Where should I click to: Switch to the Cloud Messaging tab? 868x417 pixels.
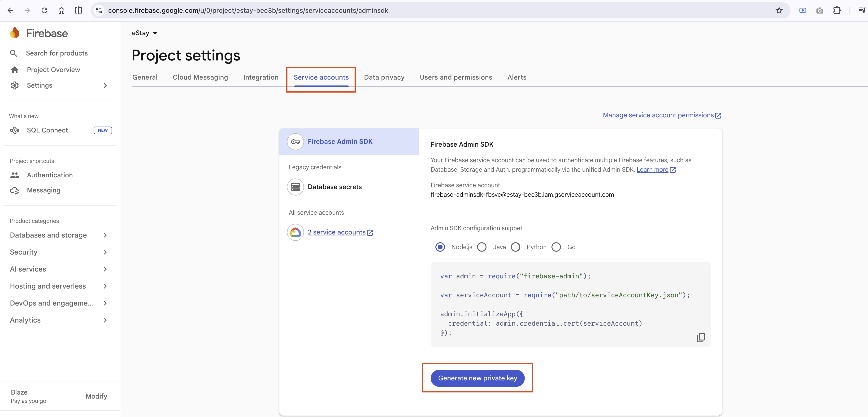(x=200, y=77)
